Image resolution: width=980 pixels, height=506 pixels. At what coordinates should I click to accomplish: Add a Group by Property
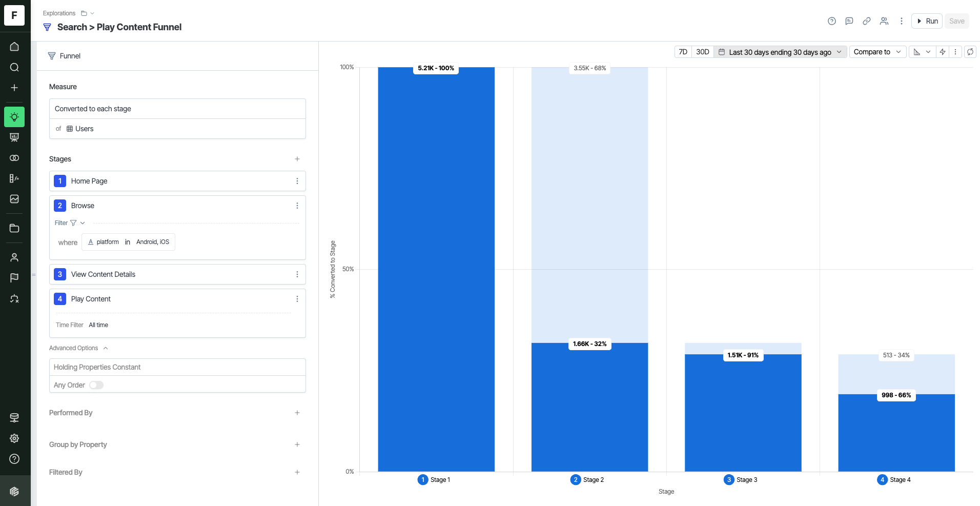[x=297, y=444]
